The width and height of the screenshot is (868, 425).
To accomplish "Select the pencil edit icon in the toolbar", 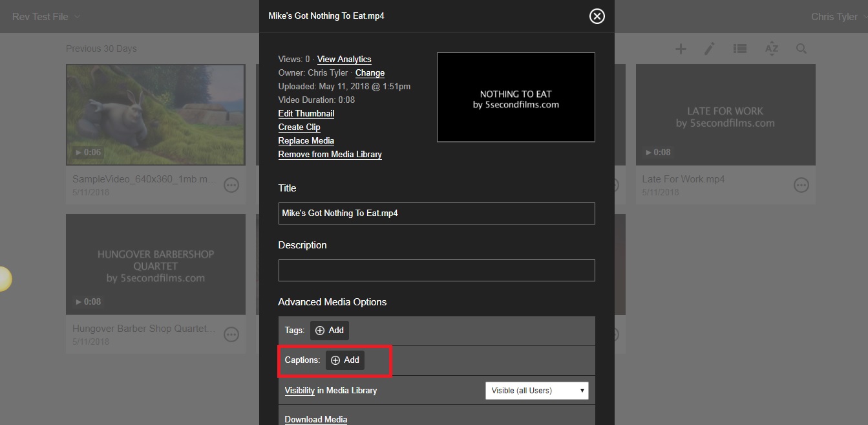I will pyautogui.click(x=709, y=48).
